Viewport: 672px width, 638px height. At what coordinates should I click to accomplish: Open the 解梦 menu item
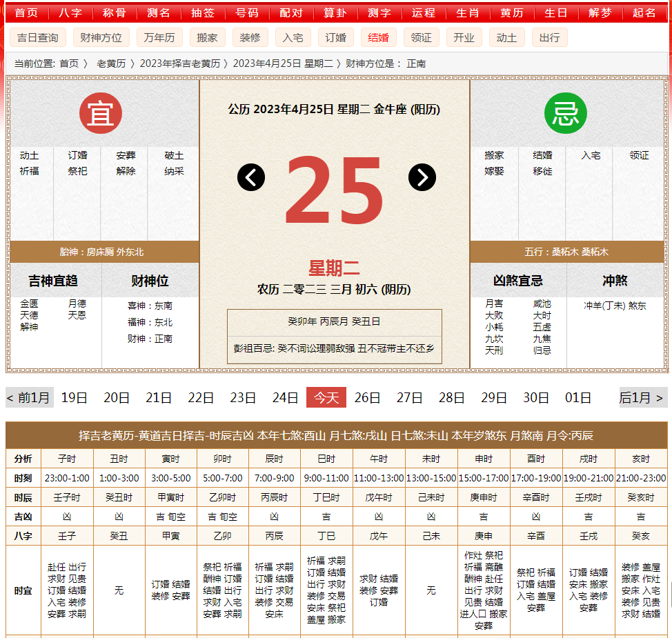coord(600,13)
